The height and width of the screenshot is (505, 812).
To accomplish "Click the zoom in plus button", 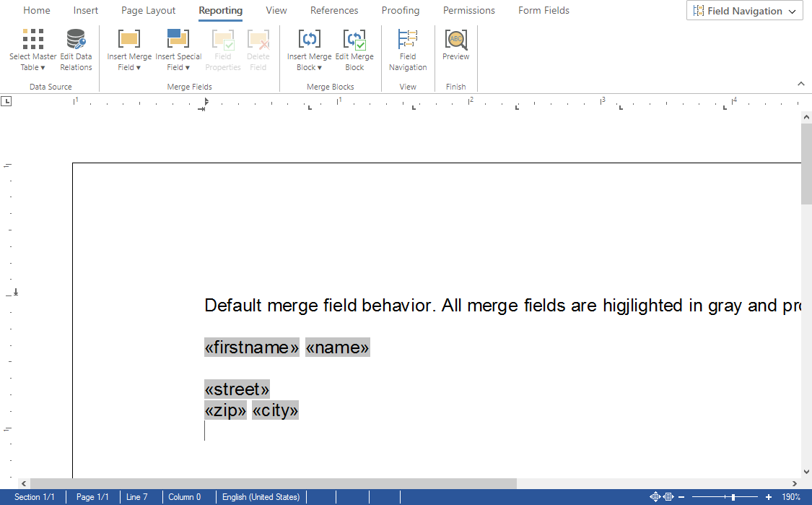I will tap(769, 497).
